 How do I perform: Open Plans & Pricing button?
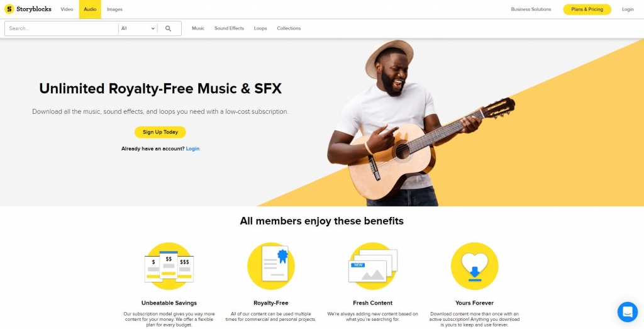tap(587, 9)
